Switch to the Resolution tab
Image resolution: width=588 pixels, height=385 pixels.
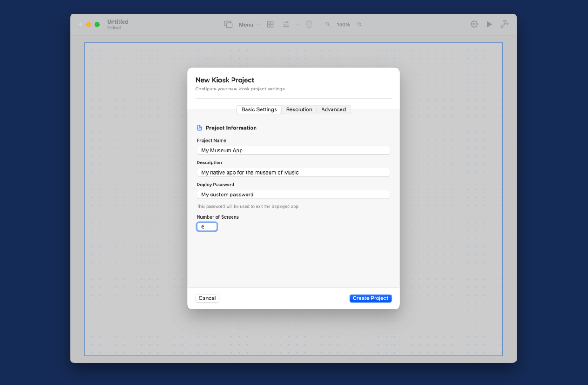tap(299, 109)
